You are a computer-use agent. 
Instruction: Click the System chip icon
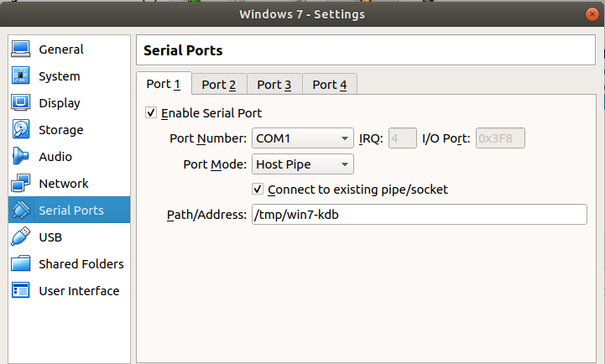(20, 75)
